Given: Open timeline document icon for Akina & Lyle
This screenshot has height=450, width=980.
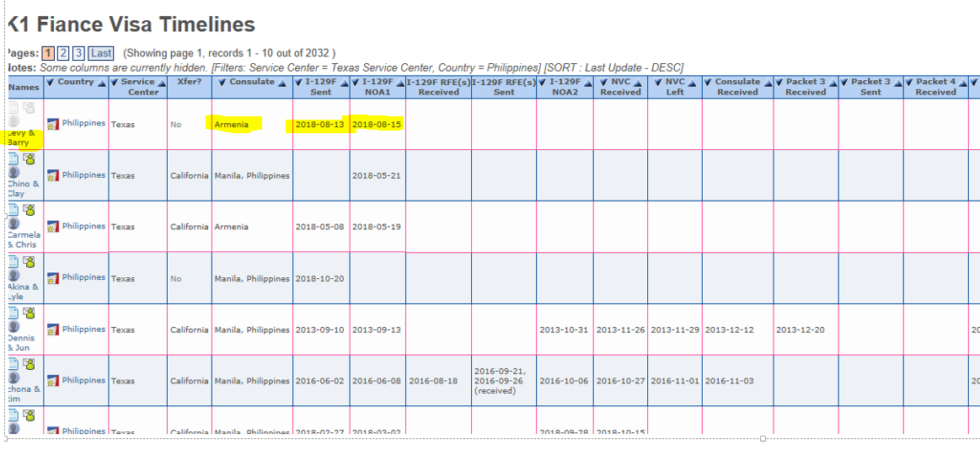Looking at the screenshot, I should click(13, 260).
